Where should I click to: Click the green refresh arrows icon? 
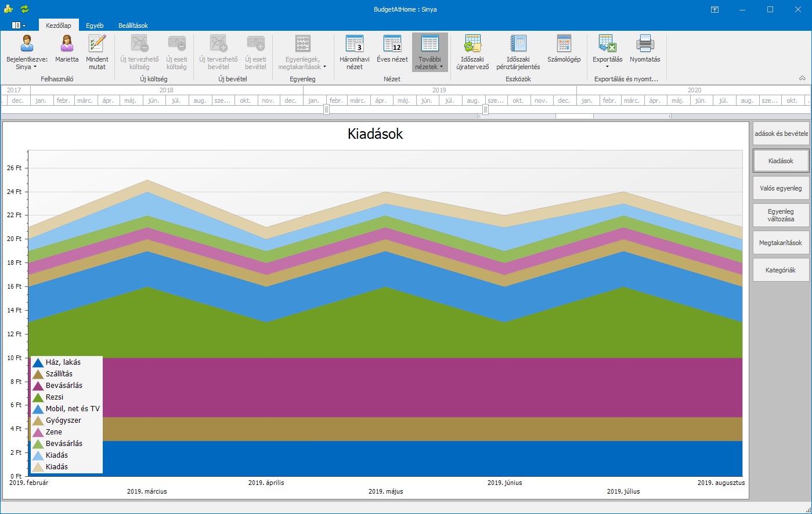tap(24, 9)
